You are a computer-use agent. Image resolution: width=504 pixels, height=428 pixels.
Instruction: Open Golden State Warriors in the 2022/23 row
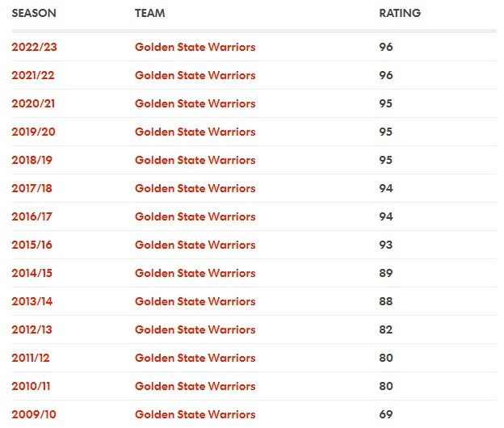pyautogui.click(x=195, y=47)
